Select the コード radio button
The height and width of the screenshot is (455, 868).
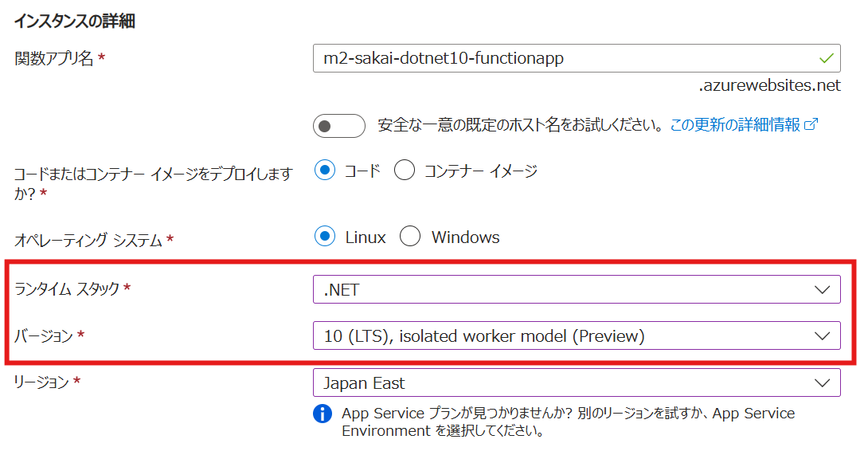325,171
